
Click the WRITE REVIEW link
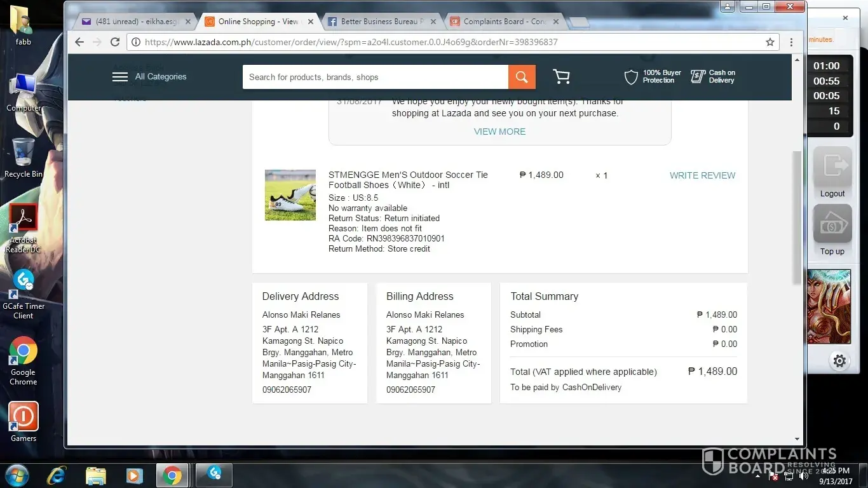click(x=702, y=175)
